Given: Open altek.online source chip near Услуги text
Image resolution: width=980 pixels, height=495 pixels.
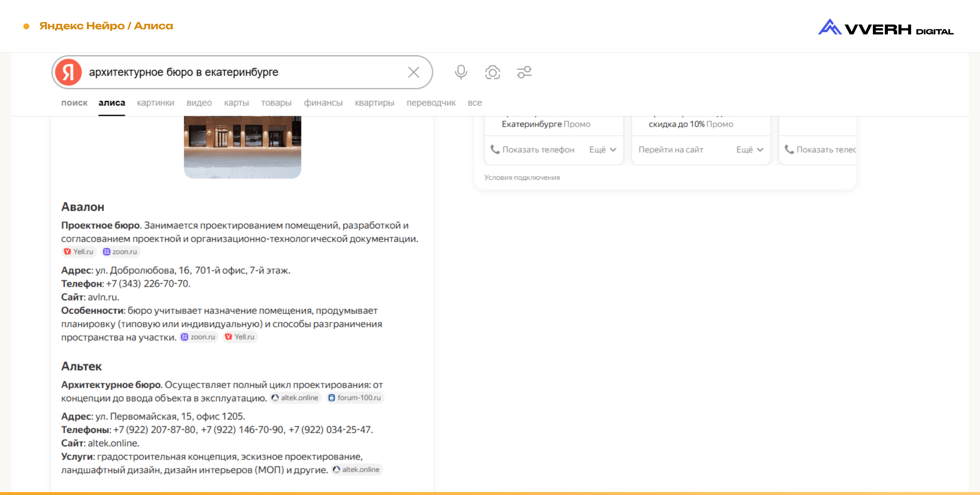Looking at the screenshot, I should [x=357, y=469].
